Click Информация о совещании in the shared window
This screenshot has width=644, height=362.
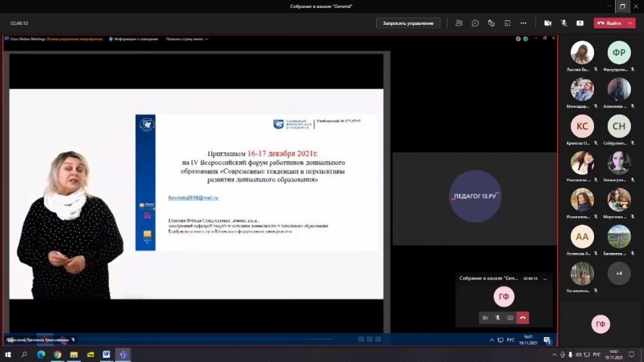(135, 39)
